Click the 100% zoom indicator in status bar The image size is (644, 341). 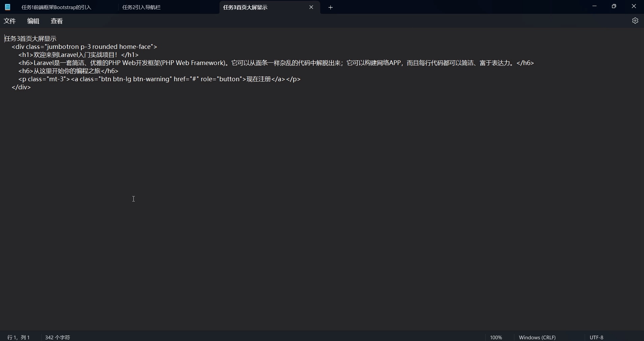pyautogui.click(x=496, y=337)
